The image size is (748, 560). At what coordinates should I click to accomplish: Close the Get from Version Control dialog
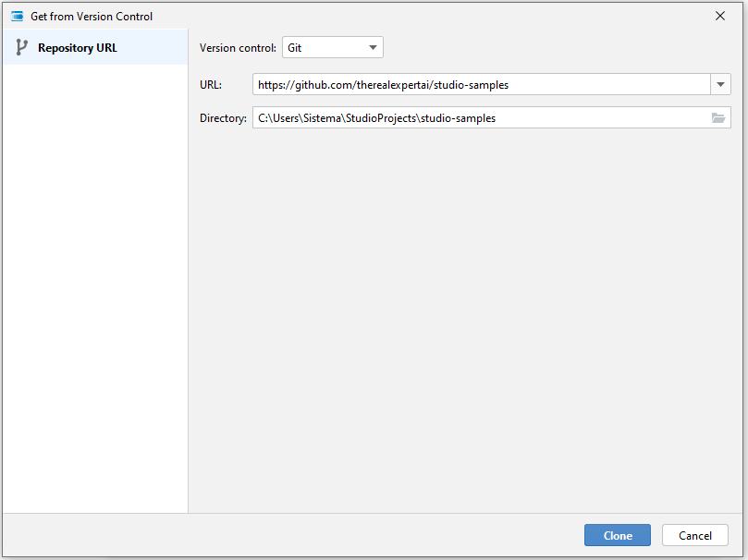(x=720, y=16)
